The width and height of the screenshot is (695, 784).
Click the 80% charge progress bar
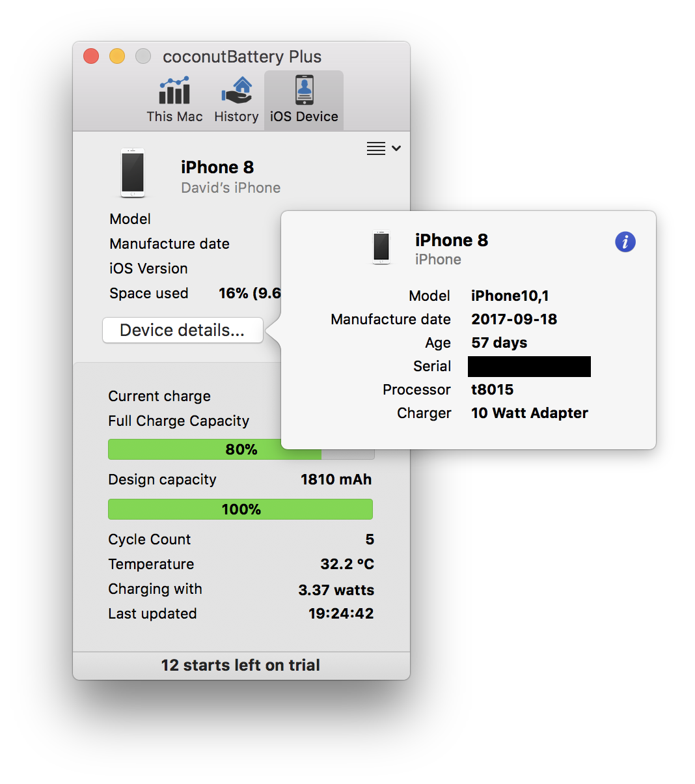click(241, 449)
